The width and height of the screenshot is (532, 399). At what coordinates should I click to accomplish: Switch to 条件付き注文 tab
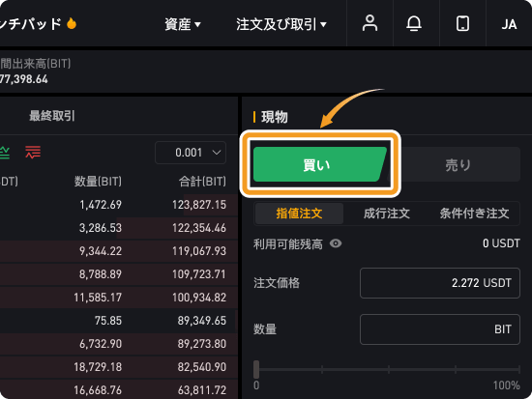point(474,214)
